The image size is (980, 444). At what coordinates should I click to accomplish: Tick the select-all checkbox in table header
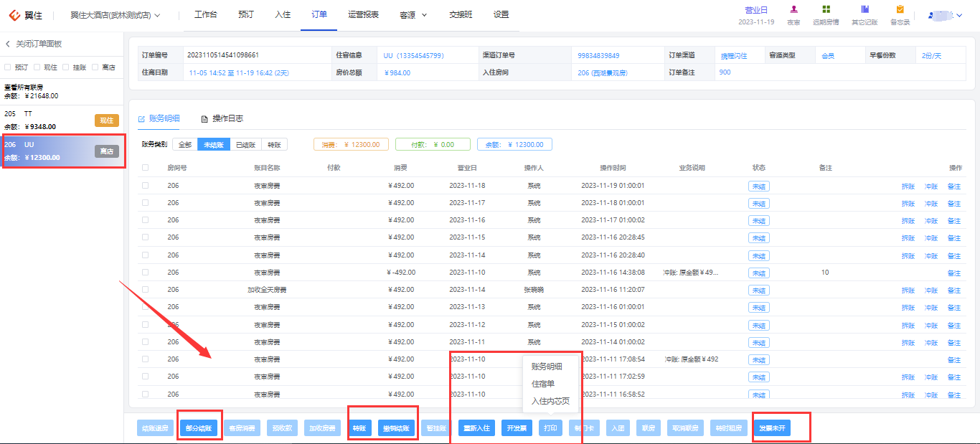146,168
